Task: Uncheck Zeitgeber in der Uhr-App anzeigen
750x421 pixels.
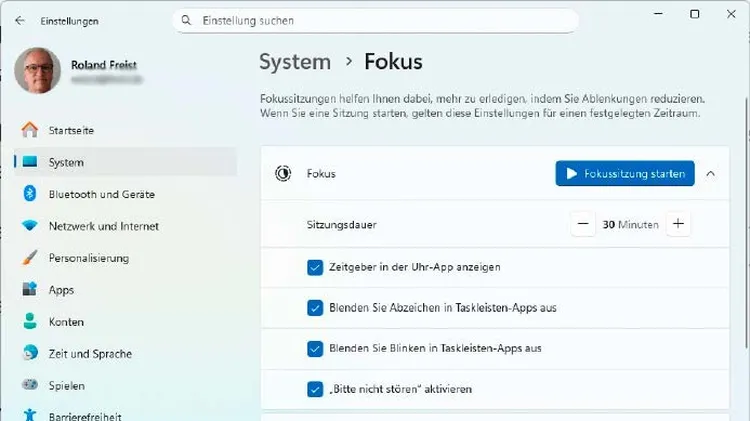Action: (x=315, y=267)
